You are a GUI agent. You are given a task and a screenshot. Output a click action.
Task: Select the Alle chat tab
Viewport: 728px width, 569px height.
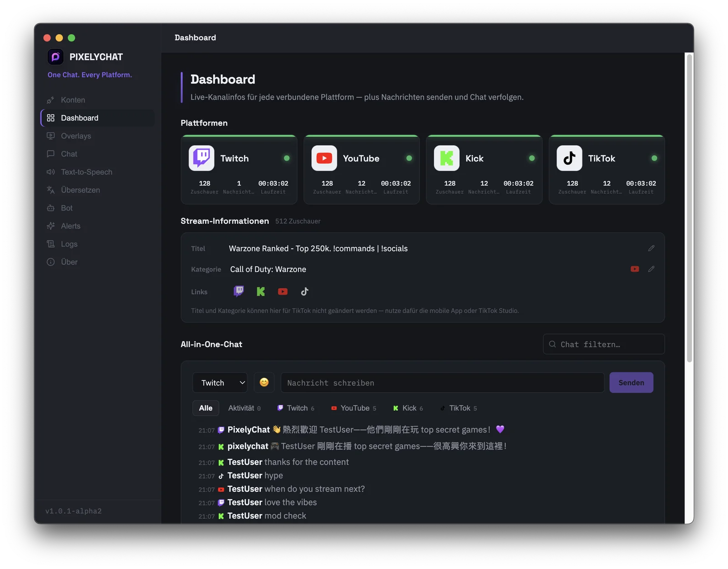(x=206, y=408)
